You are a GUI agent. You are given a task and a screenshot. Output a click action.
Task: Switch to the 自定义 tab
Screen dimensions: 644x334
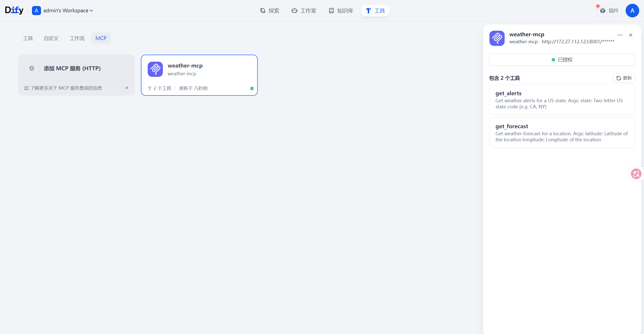pos(51,38)
